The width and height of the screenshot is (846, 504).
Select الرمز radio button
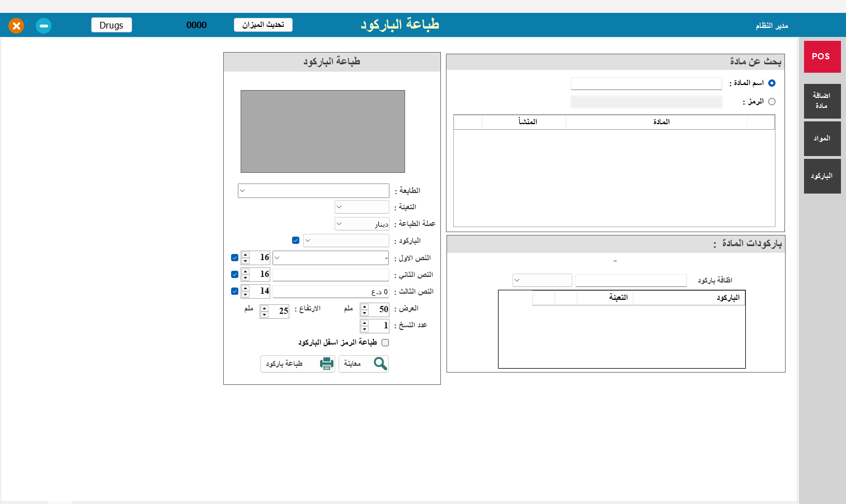coord(772,102)
